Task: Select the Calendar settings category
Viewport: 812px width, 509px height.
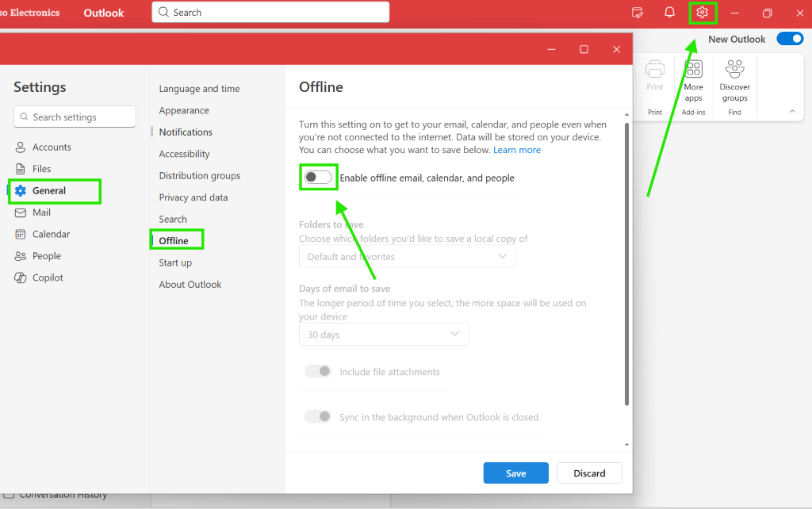Action: 51,234
